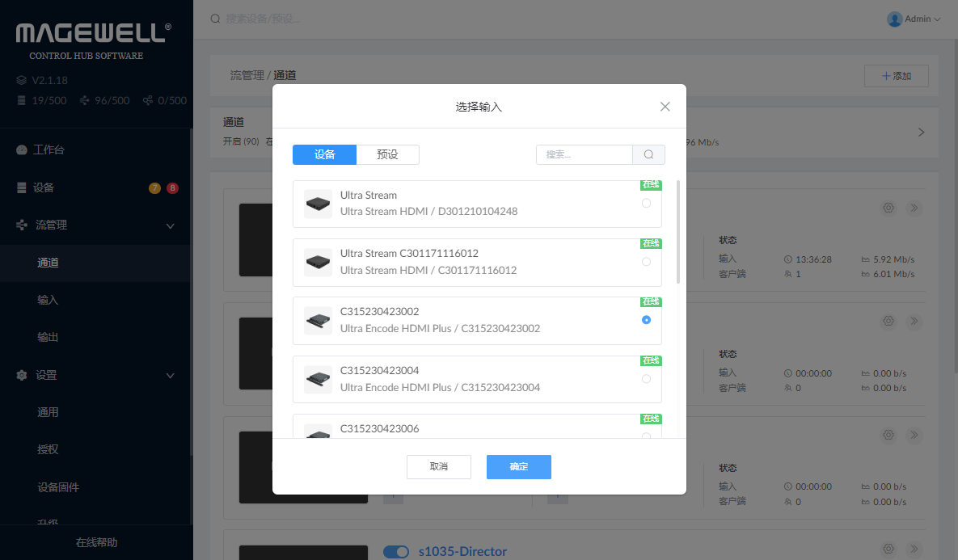Viewport: 958px width, 560px height.
Task: Open settings gear on the first channel card
Action: (x=888, y=208)
